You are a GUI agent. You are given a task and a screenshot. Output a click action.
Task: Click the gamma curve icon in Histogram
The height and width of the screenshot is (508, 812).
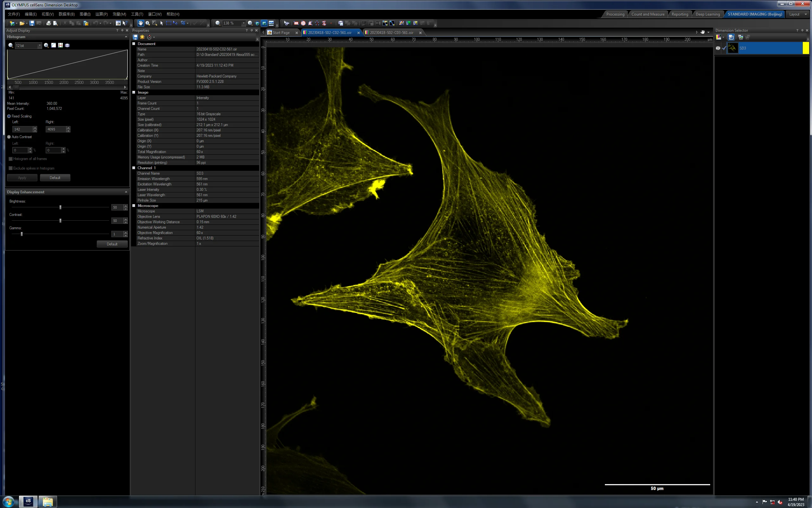53,45
